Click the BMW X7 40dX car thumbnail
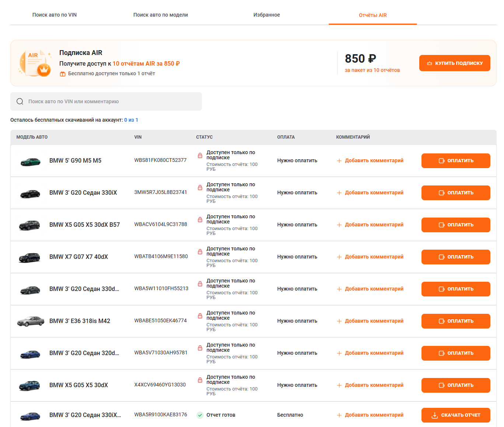This screenshot has width=504, height=427. pos(29,257)
